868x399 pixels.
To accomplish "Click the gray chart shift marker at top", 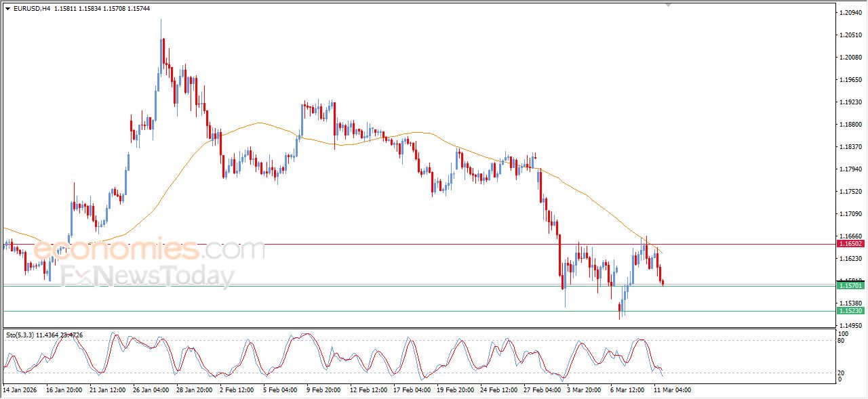I will pos(668,5).
